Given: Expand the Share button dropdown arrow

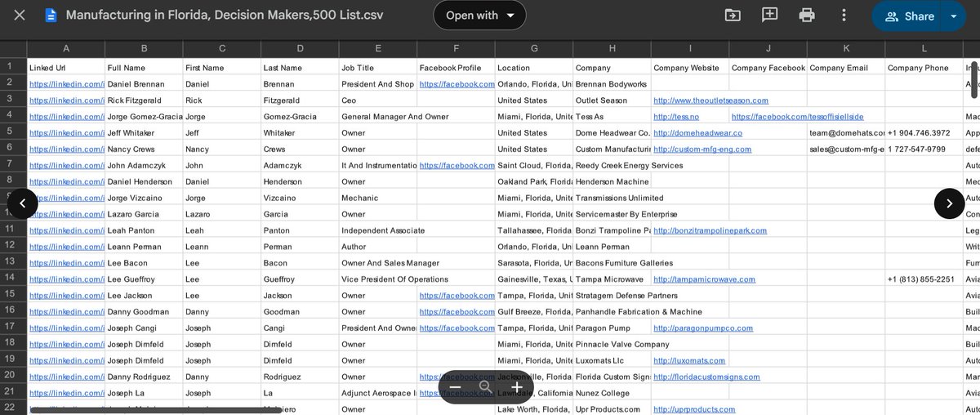Looking at the screenshot, I should [953, 16].
